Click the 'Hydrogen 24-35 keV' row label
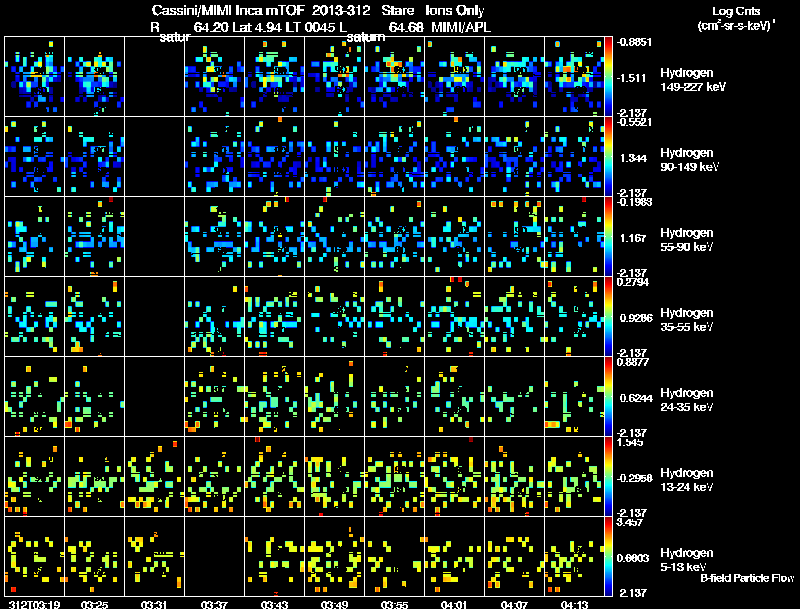 [687, 400]
